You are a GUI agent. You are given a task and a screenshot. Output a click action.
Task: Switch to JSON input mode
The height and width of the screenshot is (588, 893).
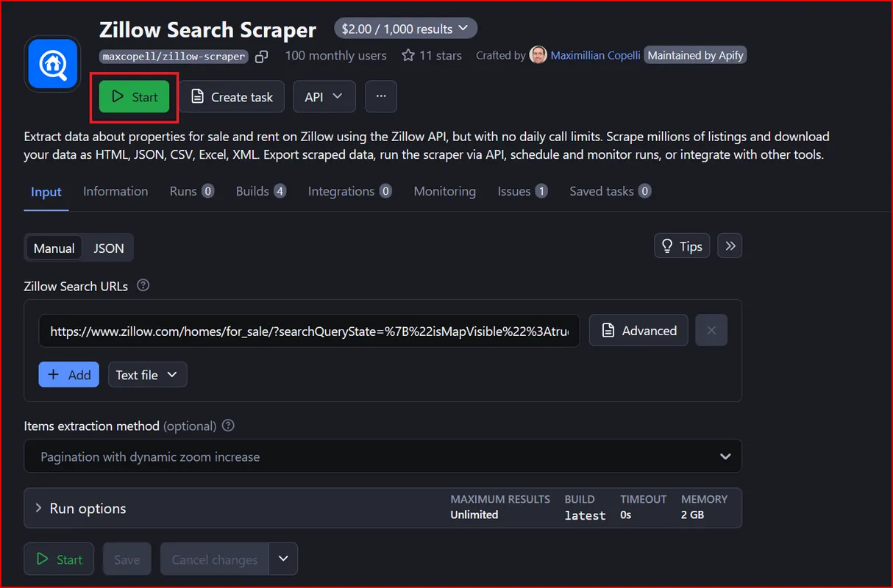[x=109, y=248]
